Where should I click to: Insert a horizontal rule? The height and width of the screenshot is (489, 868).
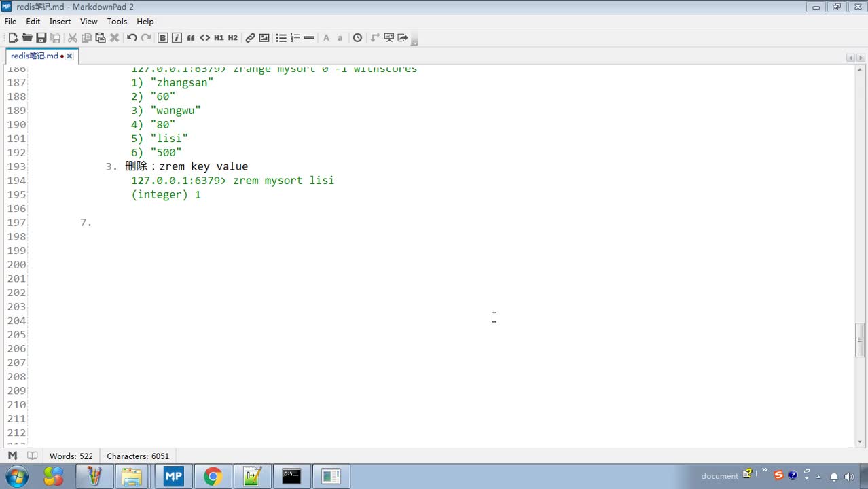[x=309, y=38]
